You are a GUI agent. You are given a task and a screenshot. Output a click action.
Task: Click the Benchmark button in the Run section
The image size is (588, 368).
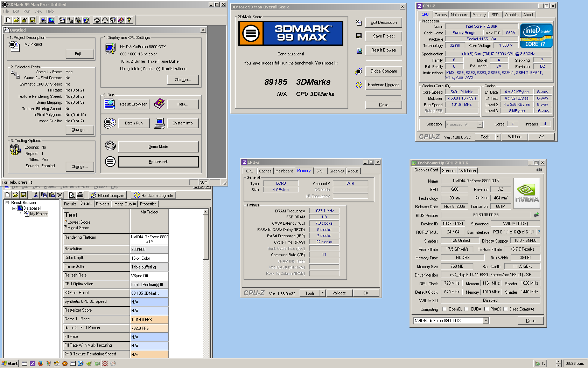point(158,162)
